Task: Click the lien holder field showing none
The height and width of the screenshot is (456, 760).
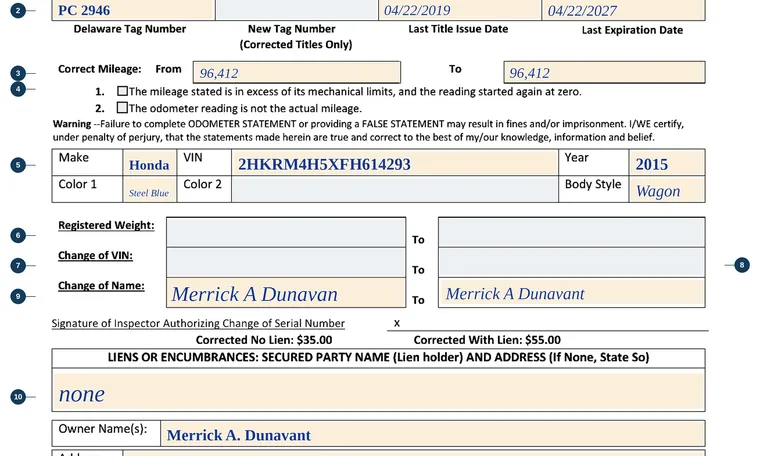Action: click(x=379, y=392)
